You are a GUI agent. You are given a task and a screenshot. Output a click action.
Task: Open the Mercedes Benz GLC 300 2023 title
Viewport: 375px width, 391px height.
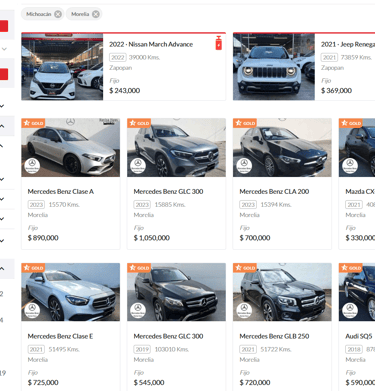(168, 192)
